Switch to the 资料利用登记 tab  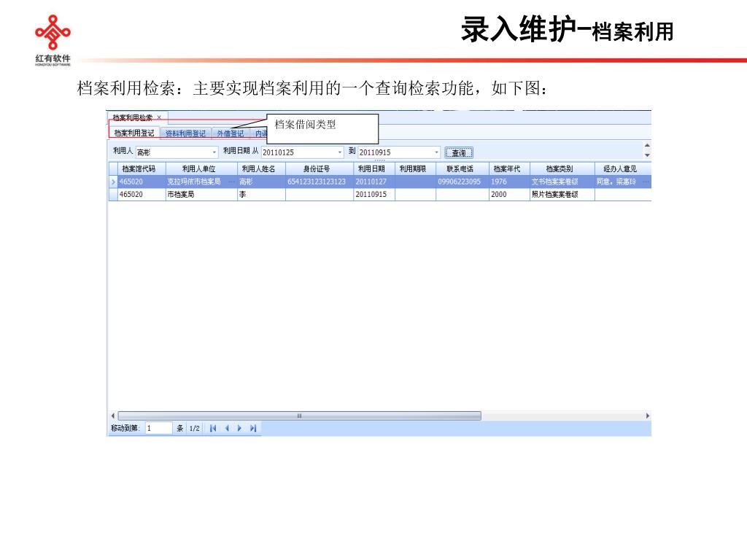pos(185,133)
